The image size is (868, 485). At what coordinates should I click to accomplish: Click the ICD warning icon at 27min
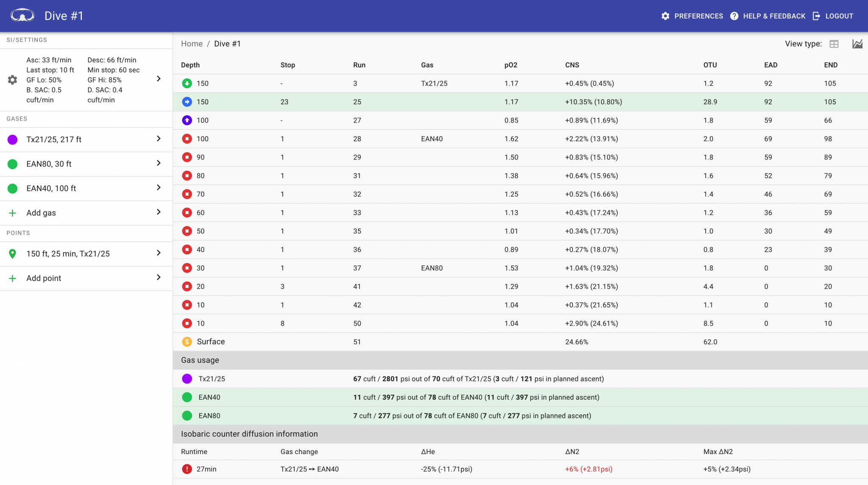pyautogui.click(x=187, y=469)
